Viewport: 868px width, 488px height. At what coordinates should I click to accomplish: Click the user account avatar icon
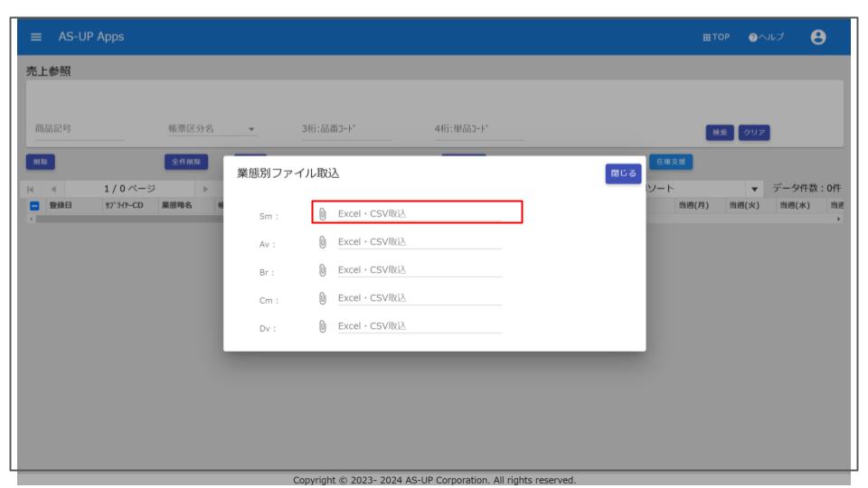pyautogui.click(x=818, y=36)
